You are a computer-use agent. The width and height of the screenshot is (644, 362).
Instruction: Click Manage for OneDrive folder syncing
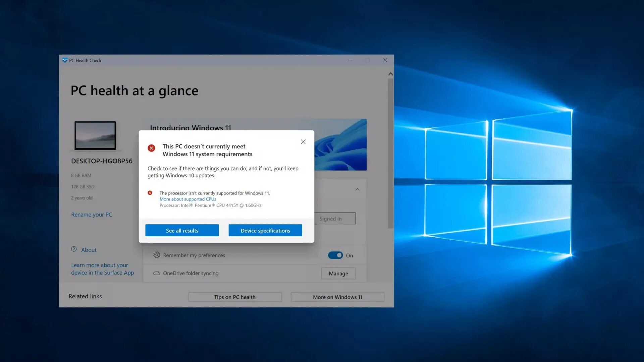click(x=338, y=274)
